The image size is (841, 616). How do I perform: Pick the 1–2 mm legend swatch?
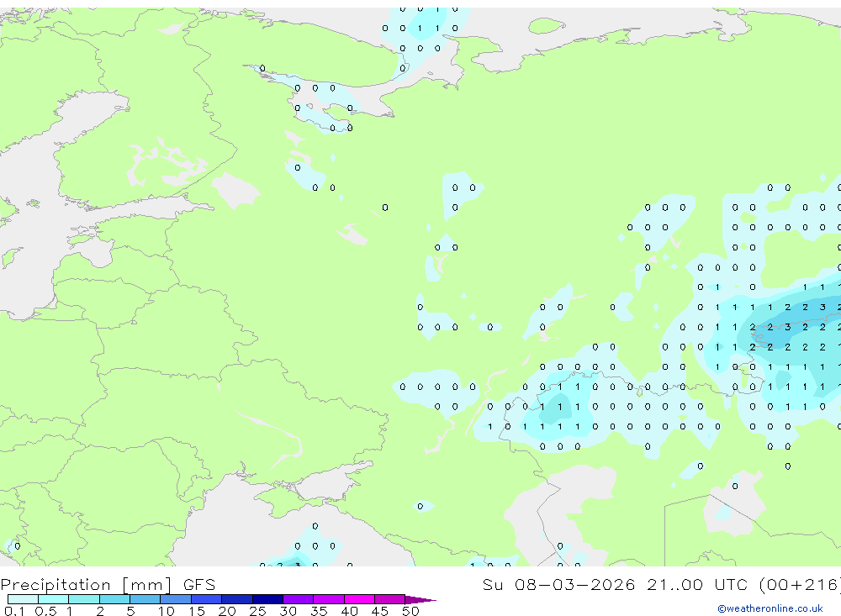[84, 599]
